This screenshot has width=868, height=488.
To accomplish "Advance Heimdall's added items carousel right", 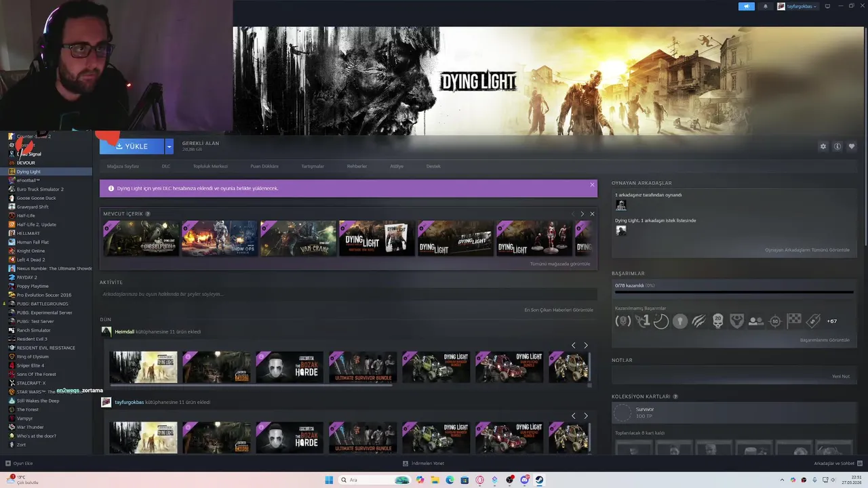I will click(586, 345).
